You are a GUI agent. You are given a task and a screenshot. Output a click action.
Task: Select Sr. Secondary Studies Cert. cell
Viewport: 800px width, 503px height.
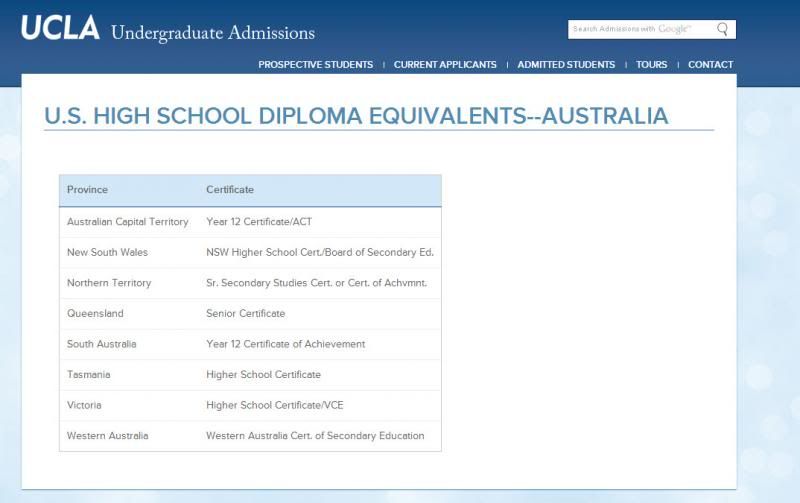[x=316, y=283]
